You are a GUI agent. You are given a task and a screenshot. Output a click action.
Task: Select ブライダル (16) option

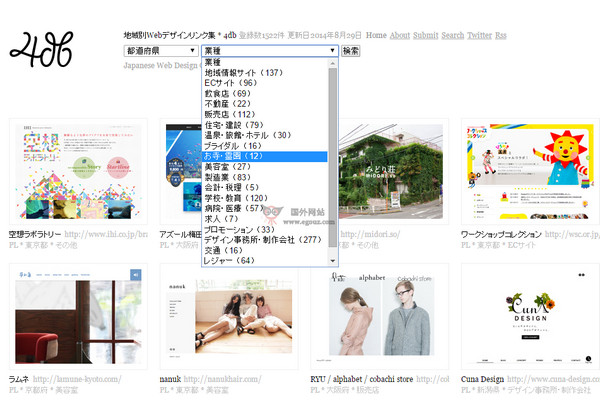pos(264,145)
